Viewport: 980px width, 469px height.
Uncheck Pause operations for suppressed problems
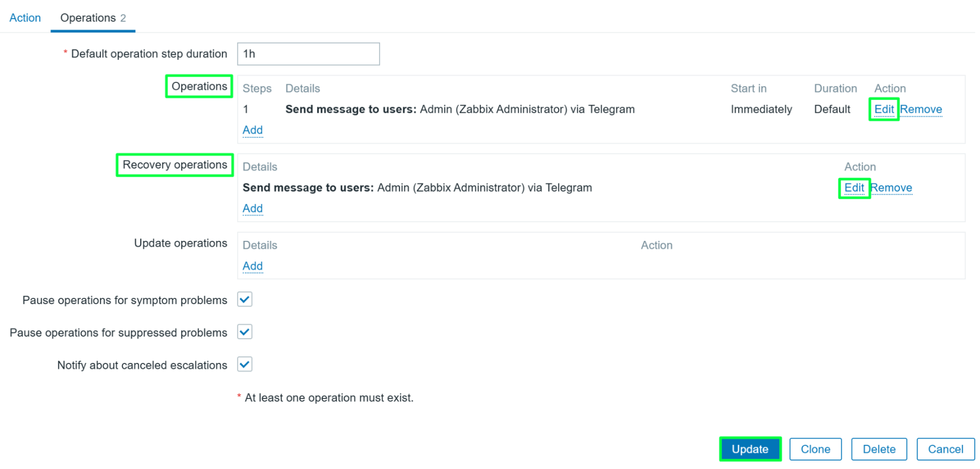(245, 332)
